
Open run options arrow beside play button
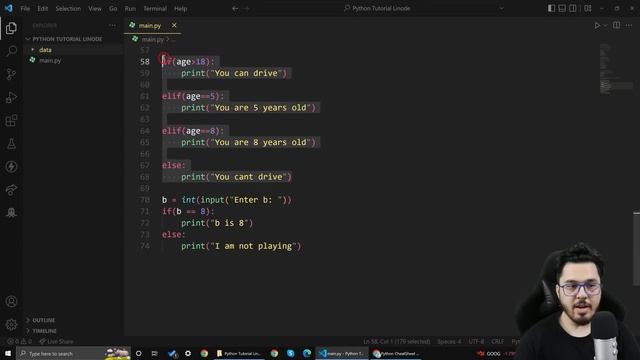click(x=605, y=25)
